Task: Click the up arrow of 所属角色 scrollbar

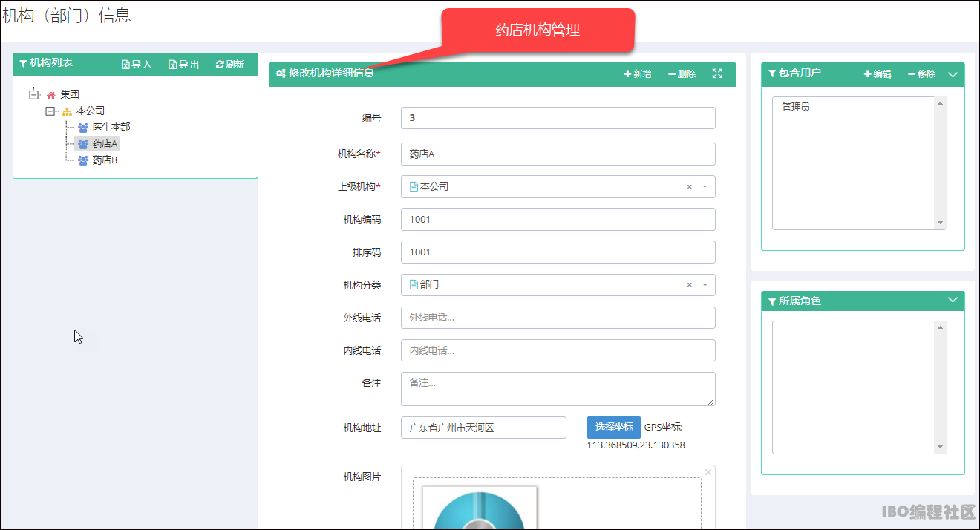Action: pyautogui.click(x=941, y=327)
